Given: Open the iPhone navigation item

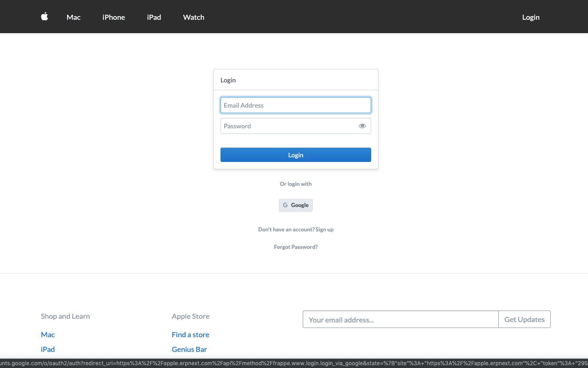Looking at the screenshot, I should point(113,17).
